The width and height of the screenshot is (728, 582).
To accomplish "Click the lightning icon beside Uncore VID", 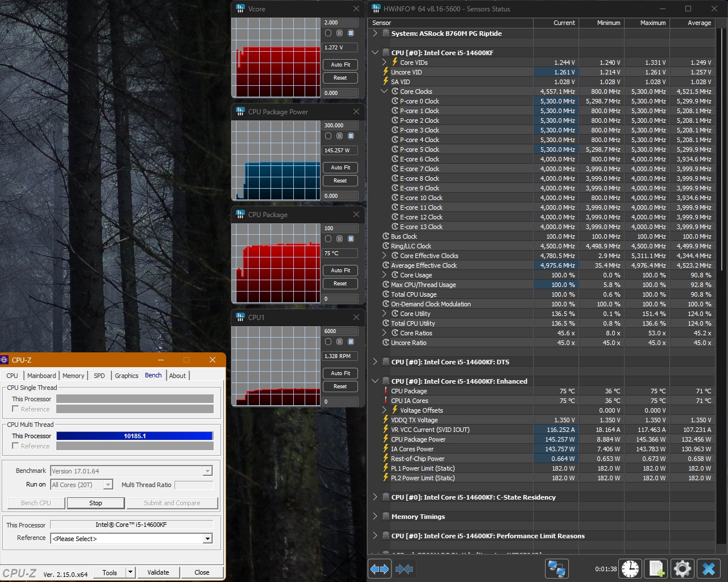I will (386, 72).
